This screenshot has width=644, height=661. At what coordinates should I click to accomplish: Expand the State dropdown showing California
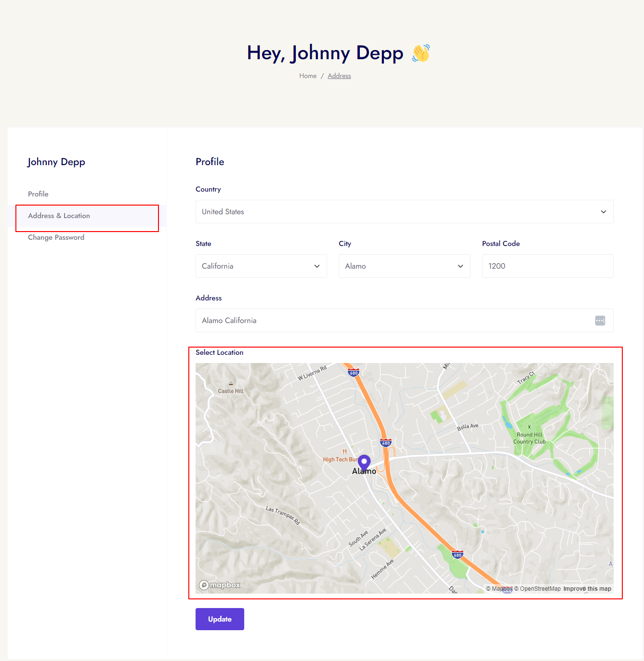tap(261, 266)
